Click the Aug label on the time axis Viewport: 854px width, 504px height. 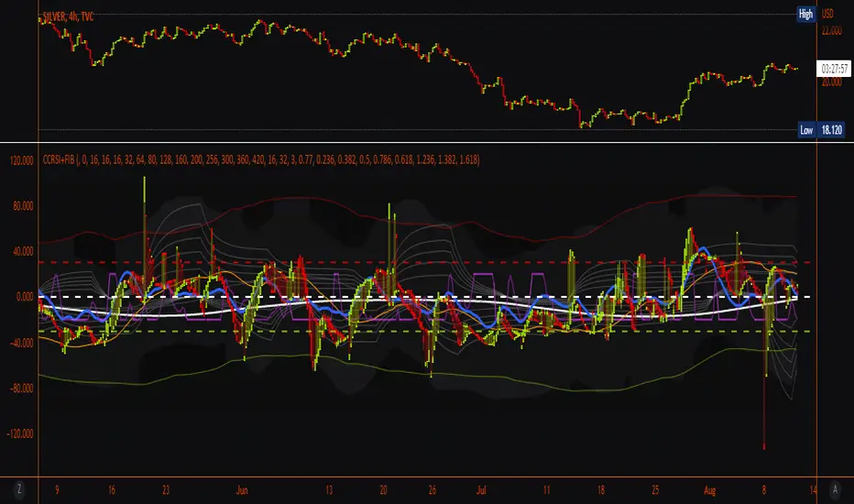[x=709, y=490]
